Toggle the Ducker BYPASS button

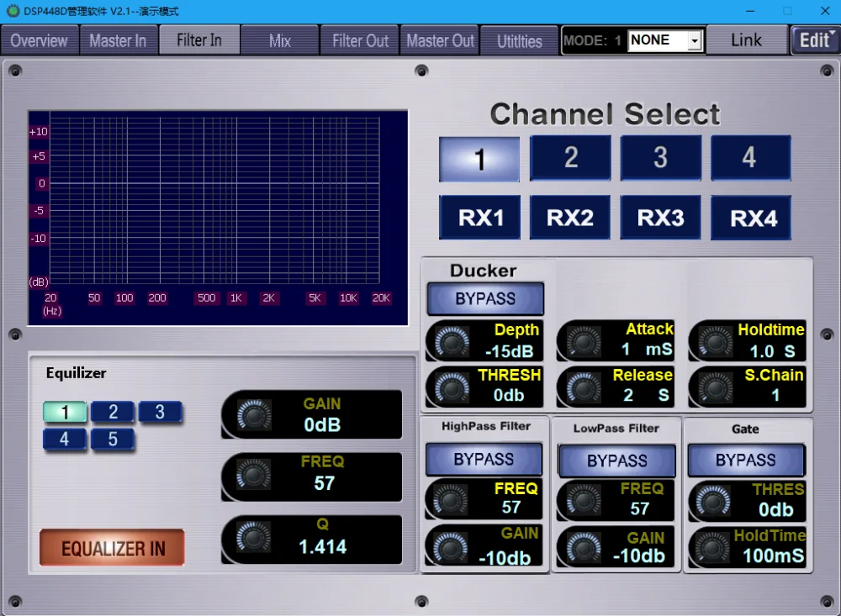(485, 298)
